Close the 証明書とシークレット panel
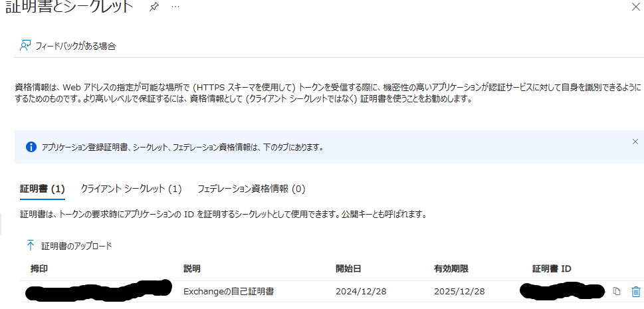The height and width of the screenshot is (309, 644). pos(635,7)
